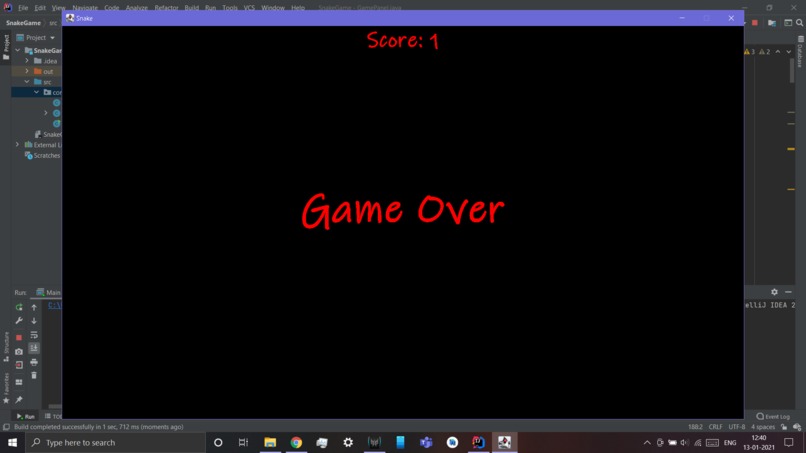Image resolution: width=806 pixels, height=453 pixels.
Task: Open the Run panel gear settings
Action: tap(774, 292)
